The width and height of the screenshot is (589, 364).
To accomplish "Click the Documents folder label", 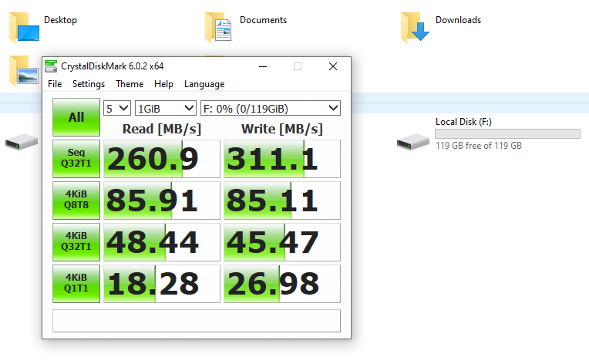I will (x=263, y=20).
